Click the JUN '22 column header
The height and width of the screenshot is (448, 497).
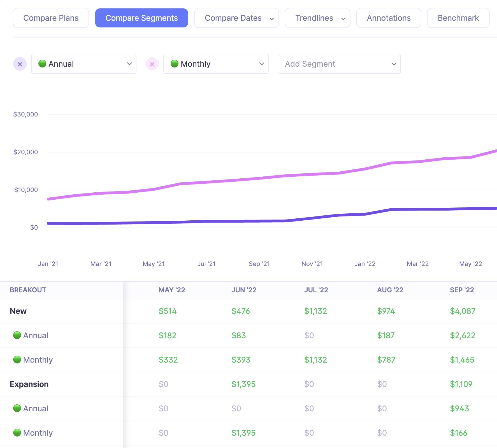244,290
